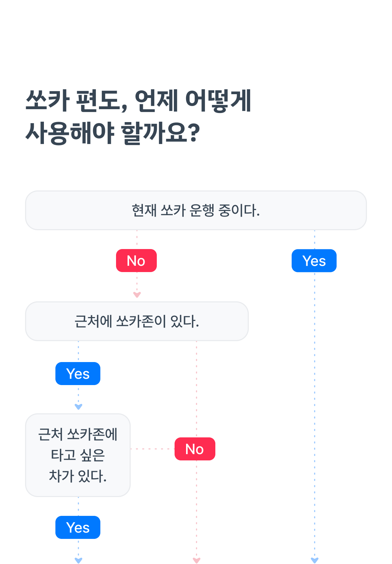The width and height of the screenshot is (392, 564).
Task: Click the 근처 쏘카존에 타고 싶은 차가 있다 box
Action: click(78, 455)
